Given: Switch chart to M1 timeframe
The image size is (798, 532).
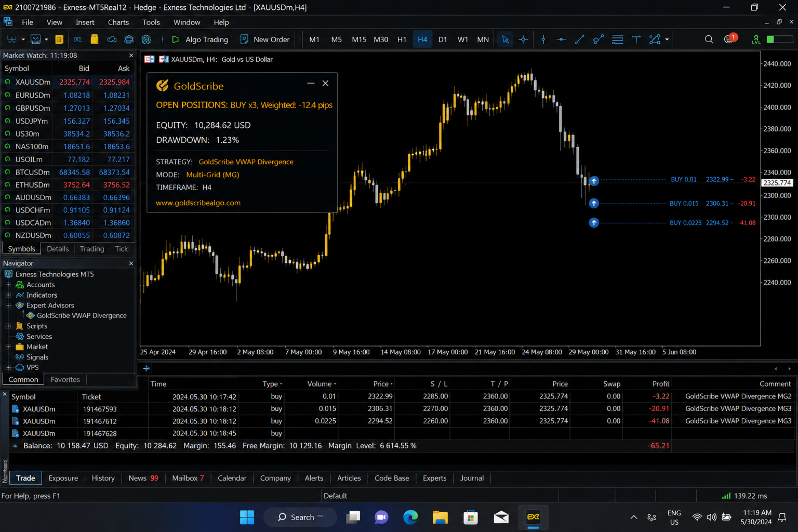Looking at the screenshot, I should coord(314,39).
